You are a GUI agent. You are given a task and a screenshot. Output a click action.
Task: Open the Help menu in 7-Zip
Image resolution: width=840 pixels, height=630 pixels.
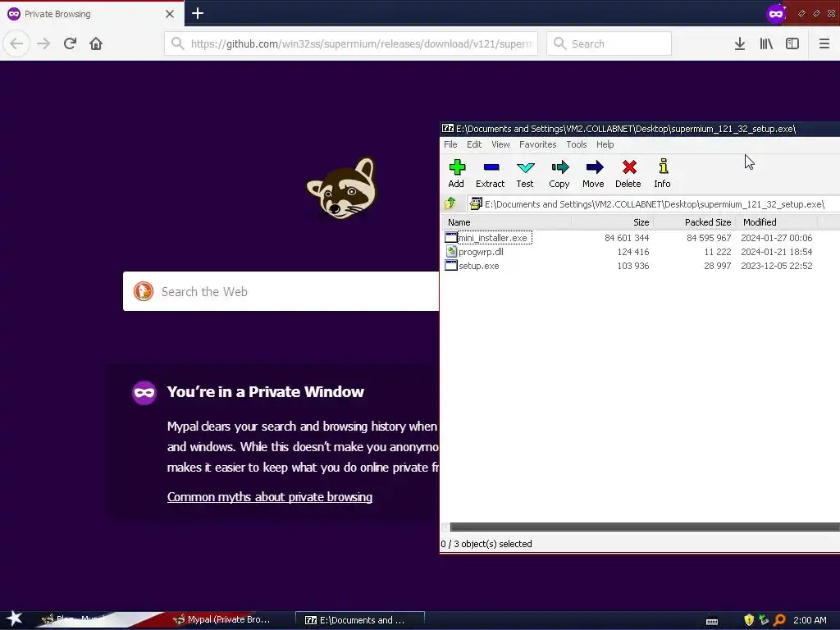(x=605, y=144)
